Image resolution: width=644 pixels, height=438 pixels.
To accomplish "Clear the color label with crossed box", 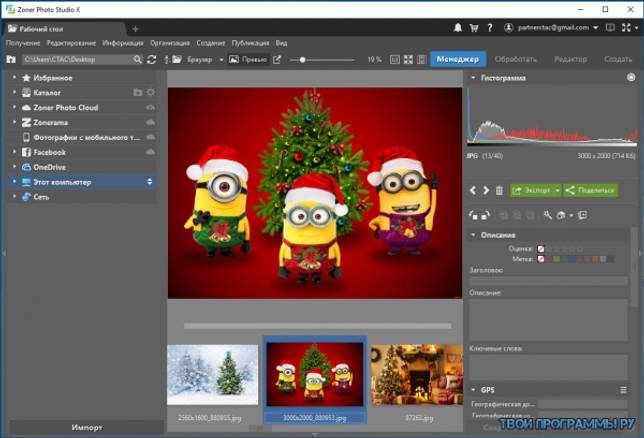I will click(x=541, y=259).
